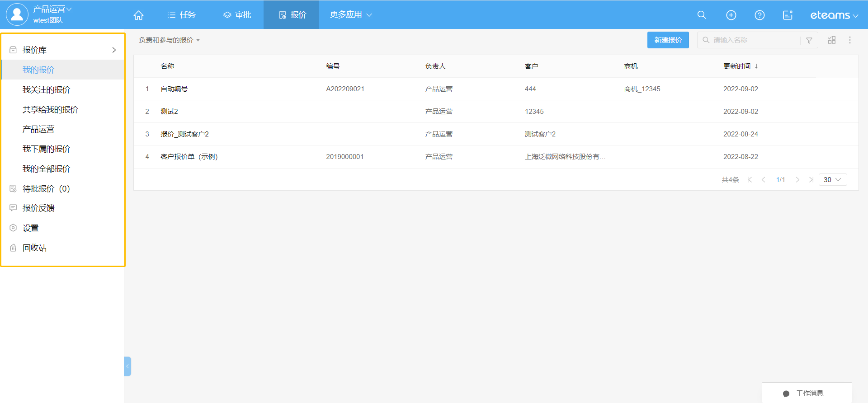
Task: Open the 负责和参与的报价 filter dropdown
Action: [x=169, y=40]
